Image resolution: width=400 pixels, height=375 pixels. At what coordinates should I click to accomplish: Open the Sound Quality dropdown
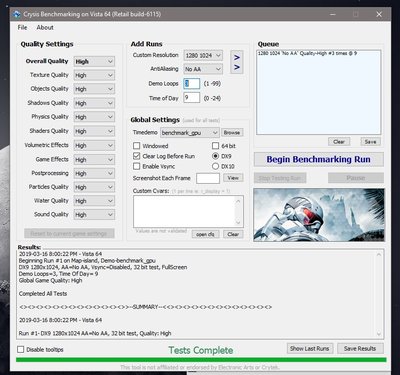click(94, 215)
